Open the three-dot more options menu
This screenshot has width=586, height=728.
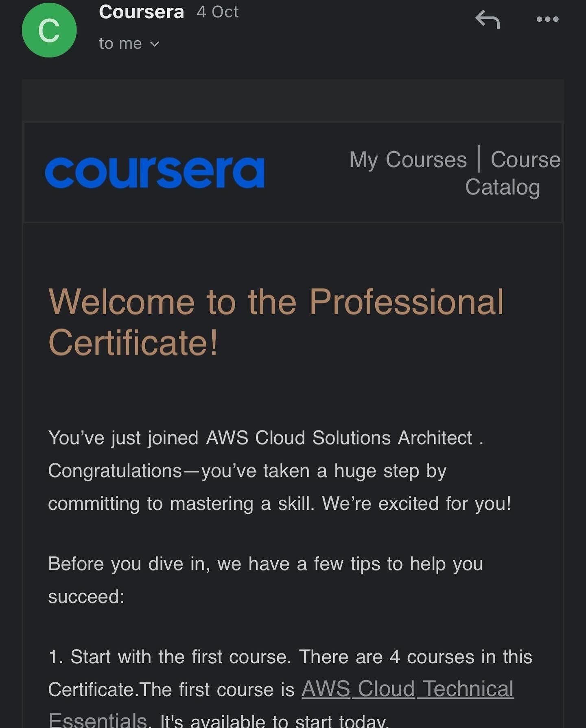[x=547, y=19]
